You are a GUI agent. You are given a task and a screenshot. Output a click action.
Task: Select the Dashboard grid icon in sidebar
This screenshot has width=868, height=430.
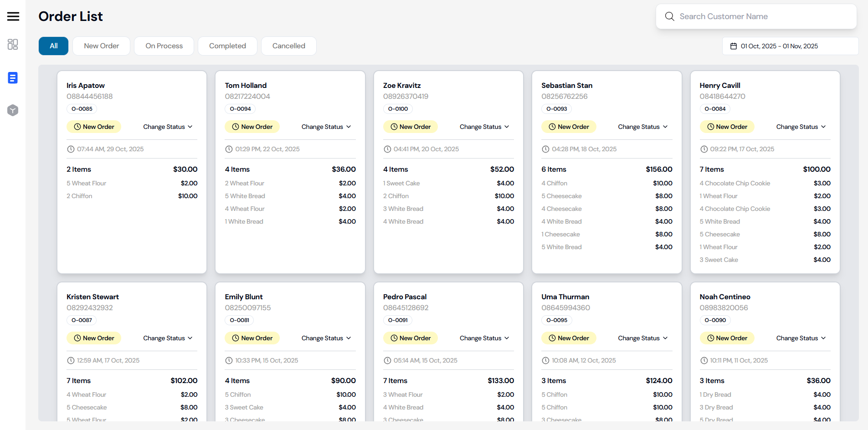point(13,45)
